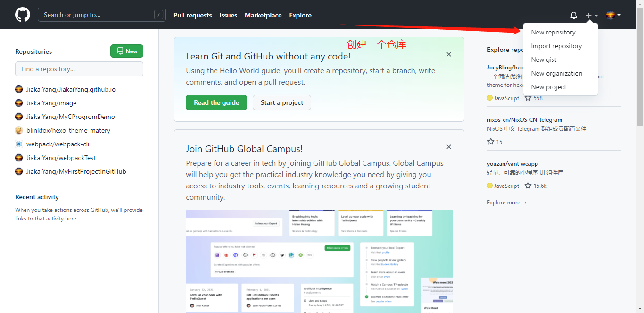The height and width of the screenshot is (313, 644).
Task: Open JiakaiYang/JiakaiYang.github.io repository
Action: click(x=71, y=89)
